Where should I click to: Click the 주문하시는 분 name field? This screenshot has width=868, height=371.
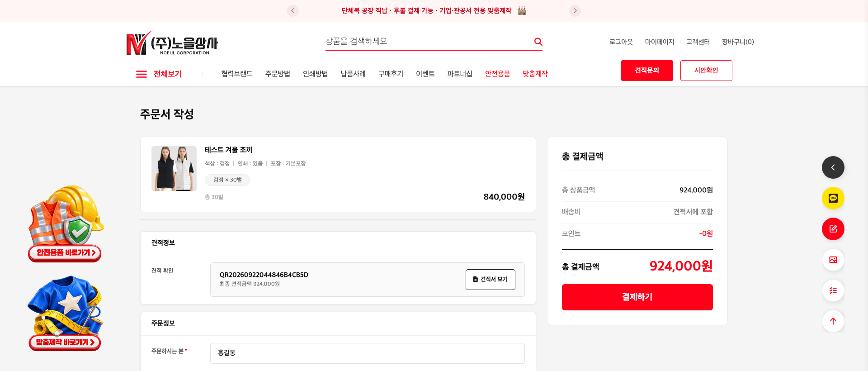(x=368, y=353)
